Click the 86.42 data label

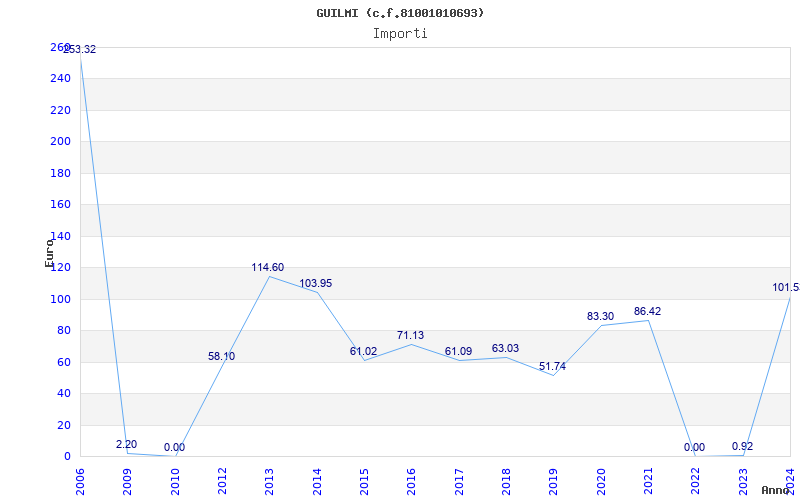647,311
